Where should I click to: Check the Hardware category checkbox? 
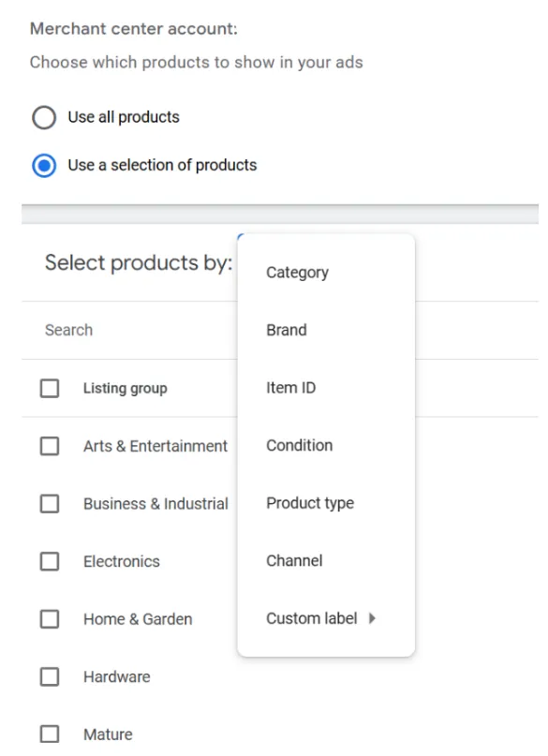tap(50, 677)
